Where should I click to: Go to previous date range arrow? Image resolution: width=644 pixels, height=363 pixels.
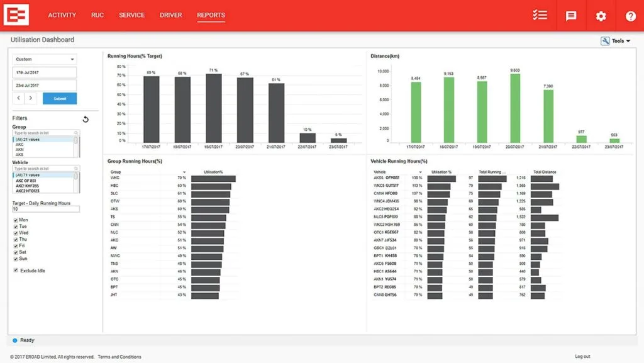click(18, 98)
